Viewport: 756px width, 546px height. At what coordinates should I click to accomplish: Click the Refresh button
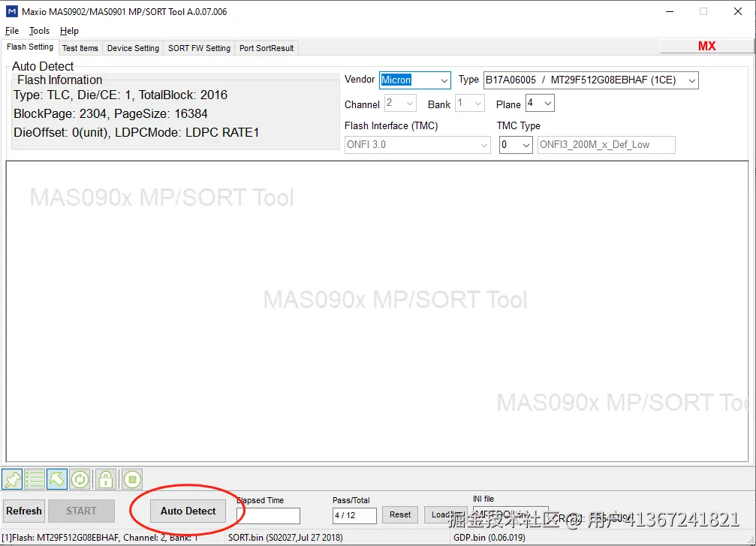click(x=24, y=511)
